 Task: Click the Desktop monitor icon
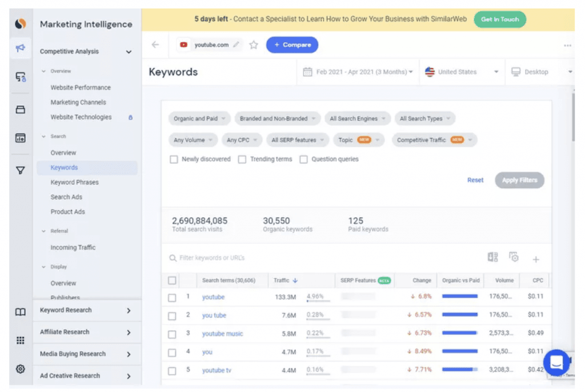(x=516, y=71)
